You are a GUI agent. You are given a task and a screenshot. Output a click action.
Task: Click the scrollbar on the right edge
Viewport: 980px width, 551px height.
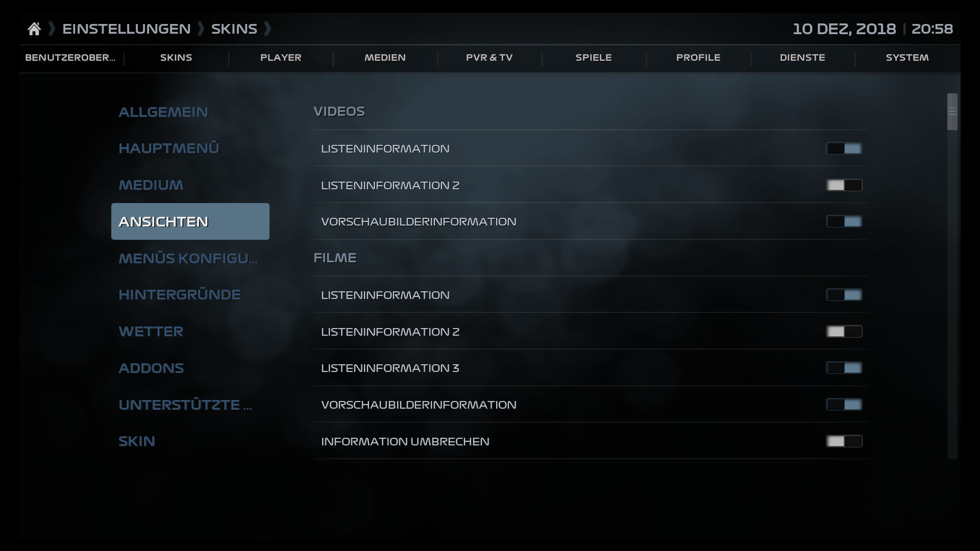coord(952,112)
